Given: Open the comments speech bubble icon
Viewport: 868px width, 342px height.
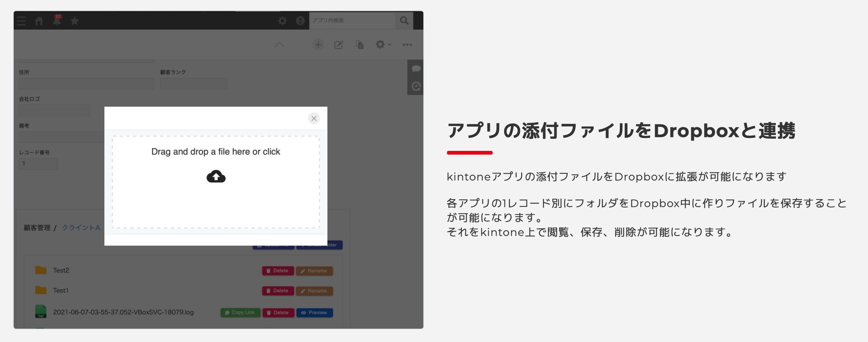Looking at the screenshot, I should coord(416,69).
